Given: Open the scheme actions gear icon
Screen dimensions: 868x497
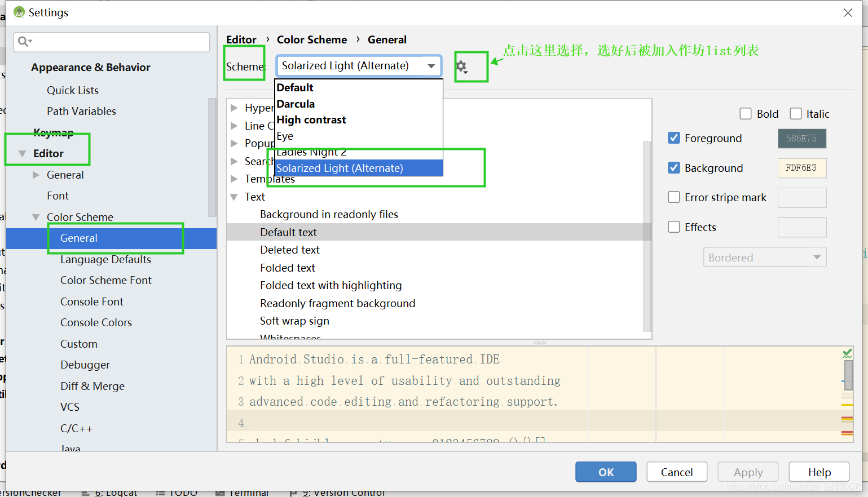Looking at the screenshot, I should pyautogui.click(x=461, y=67).
